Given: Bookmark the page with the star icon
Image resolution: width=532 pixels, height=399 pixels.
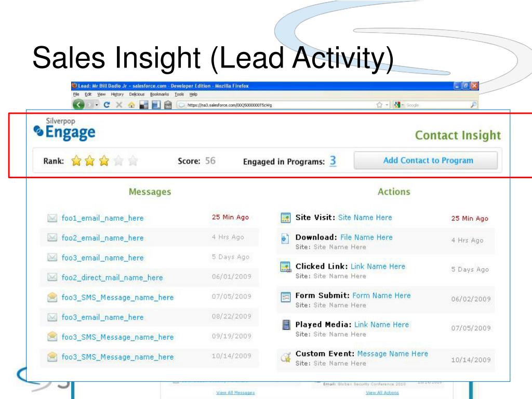Looking at the screenshot, I should pyautogui.click(x=379, y=105).
